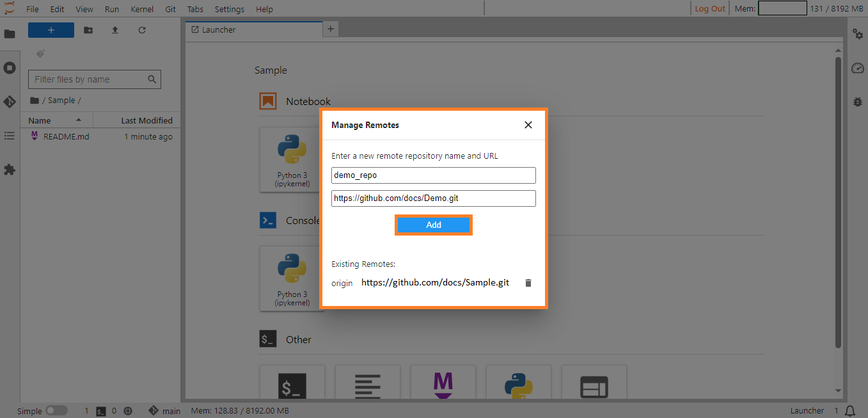
Task: Open a new Terminal from launcher
Action: [x=292, y=382]
